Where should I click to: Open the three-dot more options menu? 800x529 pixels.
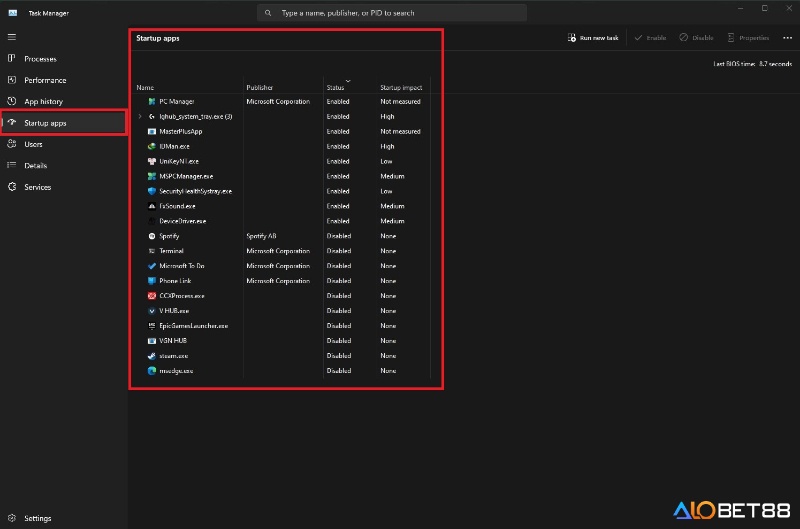pos(787,38)
